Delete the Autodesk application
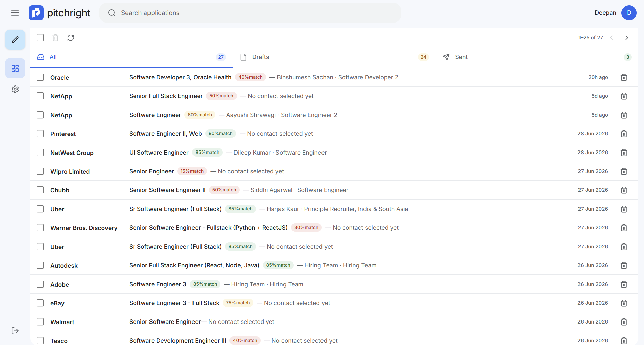644x345 pixels. pyautogui.click(x=624, y=265)
